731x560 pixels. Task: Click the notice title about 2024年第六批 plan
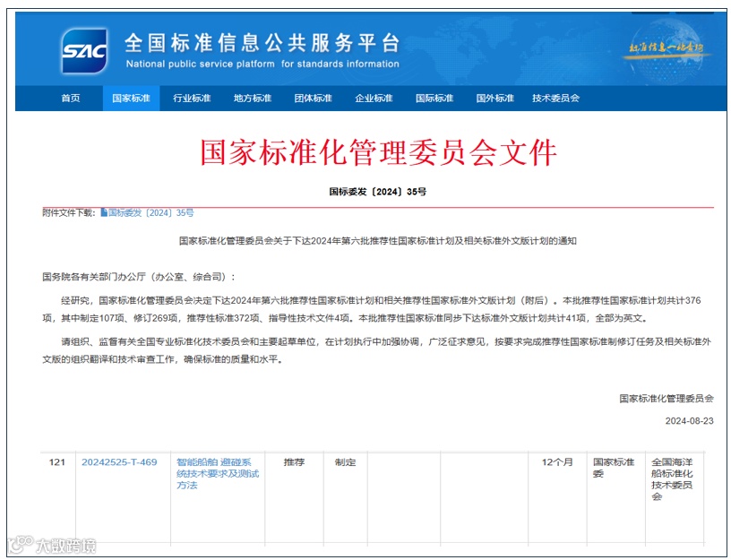[378, 241]
